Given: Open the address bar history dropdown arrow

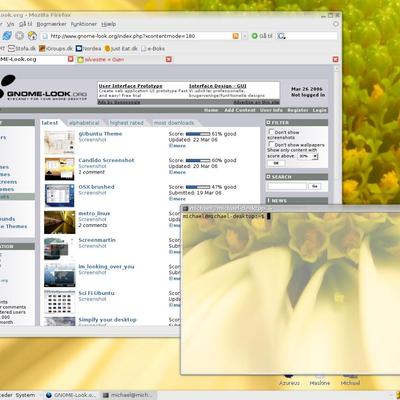Looking at the screenshot, I should click(245, 36).
